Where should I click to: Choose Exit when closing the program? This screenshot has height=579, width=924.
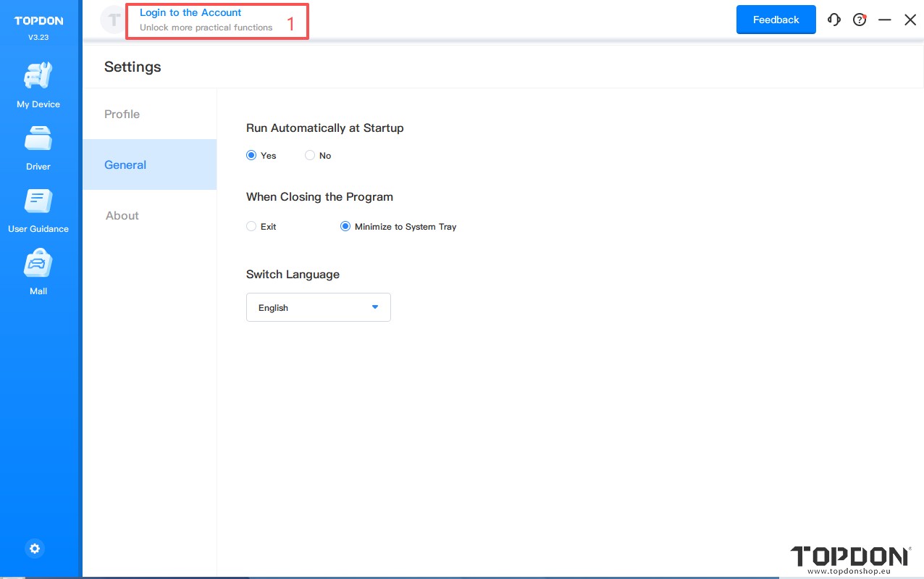pos(251,226)
